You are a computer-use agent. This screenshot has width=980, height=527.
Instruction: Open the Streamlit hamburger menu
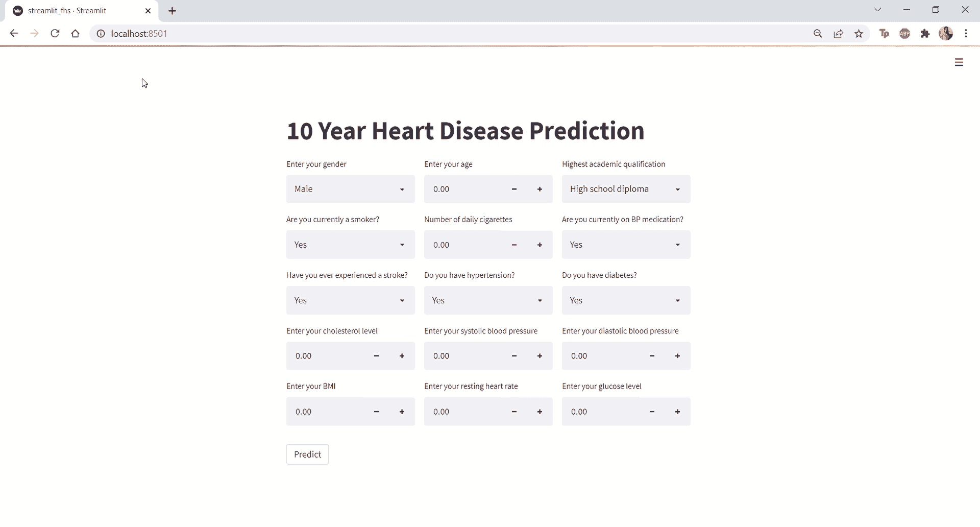(959, 62)
